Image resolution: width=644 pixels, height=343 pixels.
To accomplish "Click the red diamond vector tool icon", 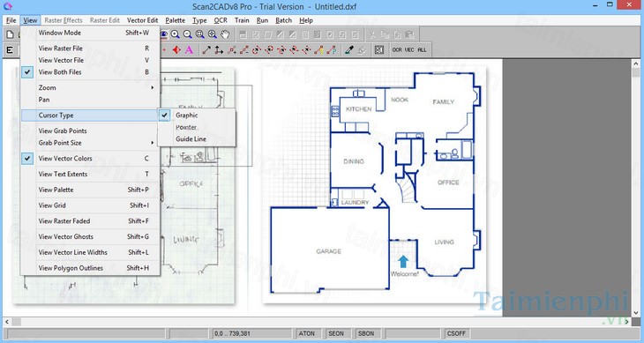I will [176, 50].
